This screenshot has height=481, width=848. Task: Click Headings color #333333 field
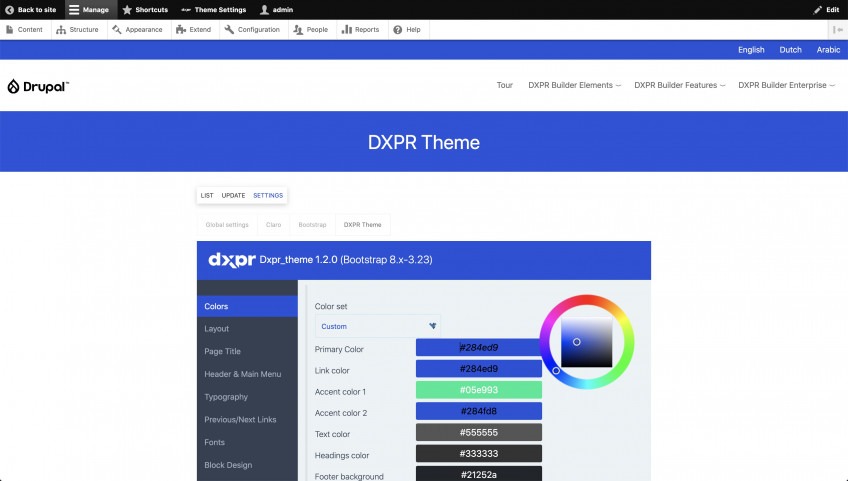click(x=479, y=453)
